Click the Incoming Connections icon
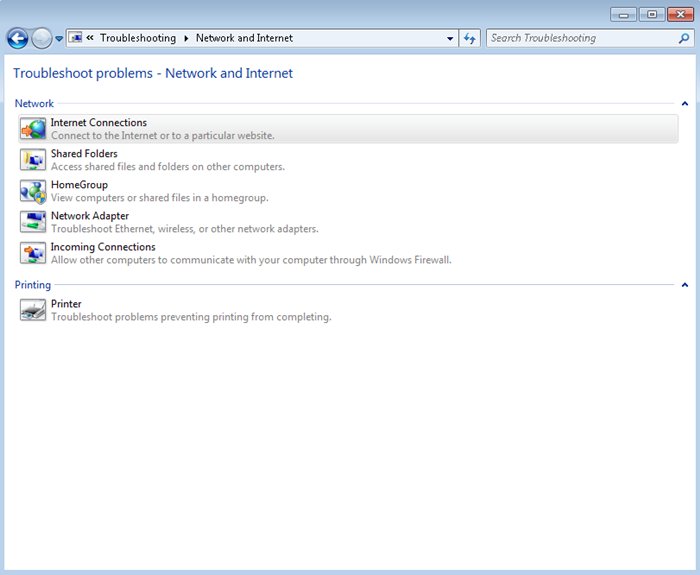Viewport: 700px width, 575px height. (x=33, y=253)
